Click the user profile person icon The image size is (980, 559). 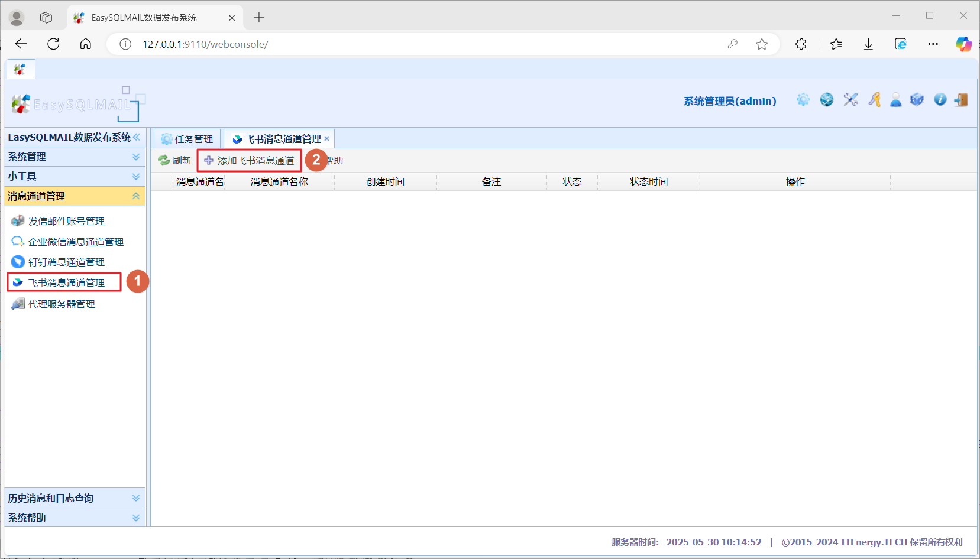pos(896,100)
